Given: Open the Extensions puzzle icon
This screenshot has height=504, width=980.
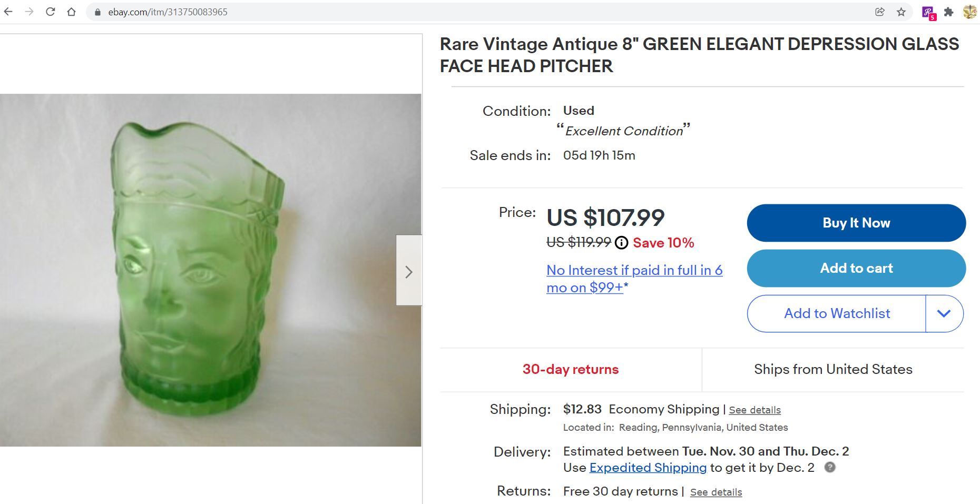Looking at the screenshot, I should [949, 12].
